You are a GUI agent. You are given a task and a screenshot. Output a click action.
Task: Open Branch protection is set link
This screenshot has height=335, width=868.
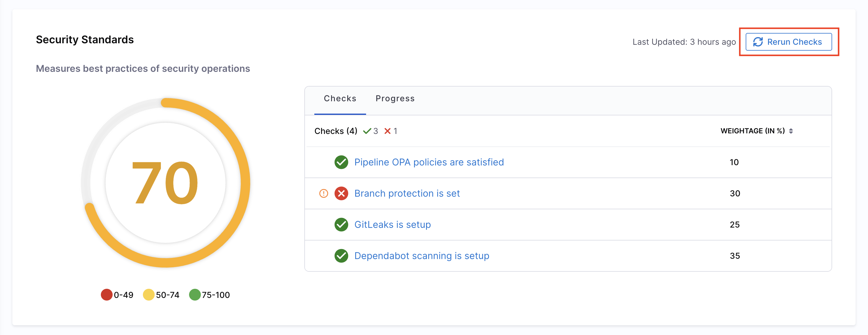coord(407,193)
